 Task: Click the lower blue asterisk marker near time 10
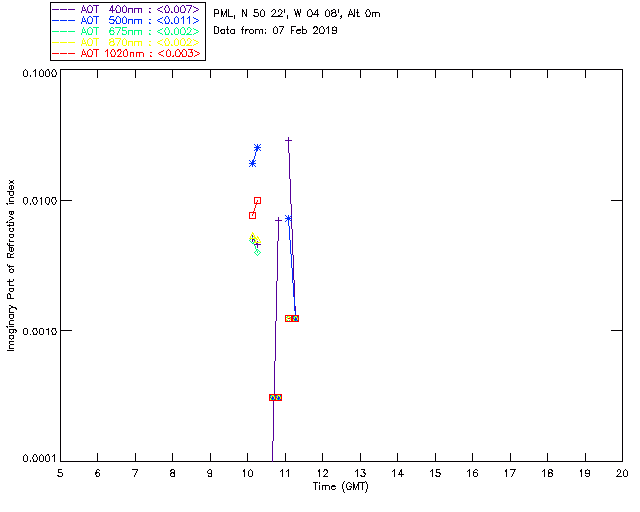(252, 163)
